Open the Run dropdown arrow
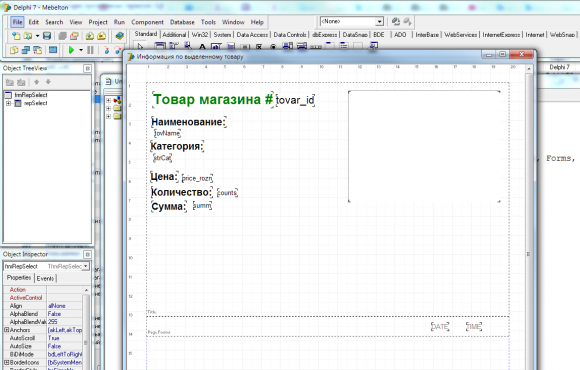This screenshot has height=370, width=580. coord(81,50)
